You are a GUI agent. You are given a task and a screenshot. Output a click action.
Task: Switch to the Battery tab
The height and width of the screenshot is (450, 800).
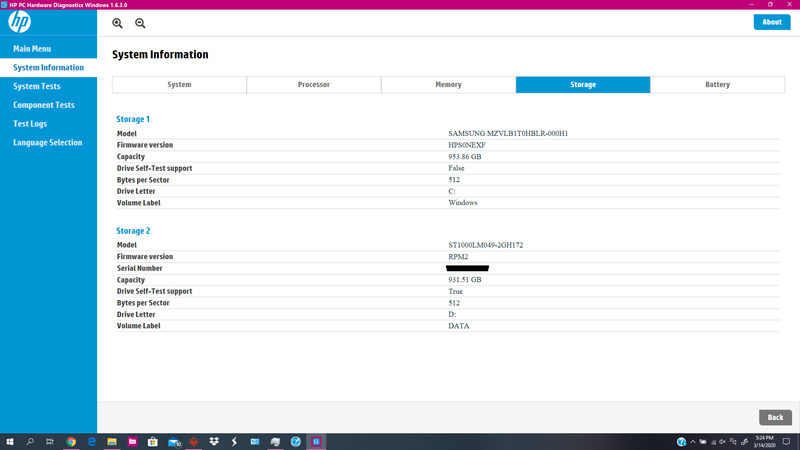[x=717, y=85]
